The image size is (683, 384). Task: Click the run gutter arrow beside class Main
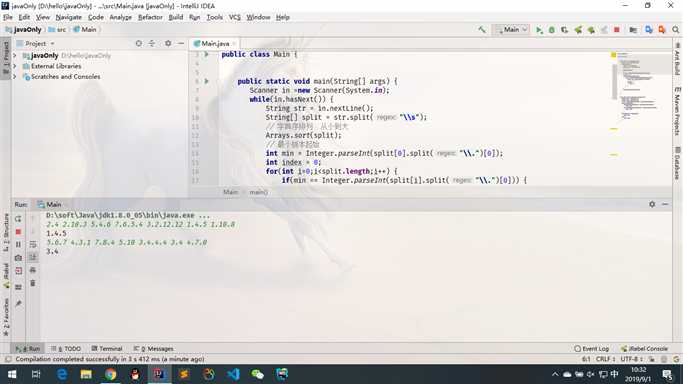[x=206, y=54]
